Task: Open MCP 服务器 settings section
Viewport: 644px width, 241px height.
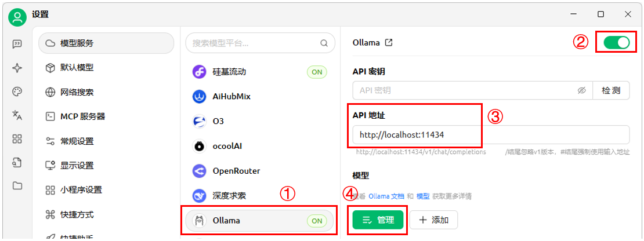Action: click(106, 117)
